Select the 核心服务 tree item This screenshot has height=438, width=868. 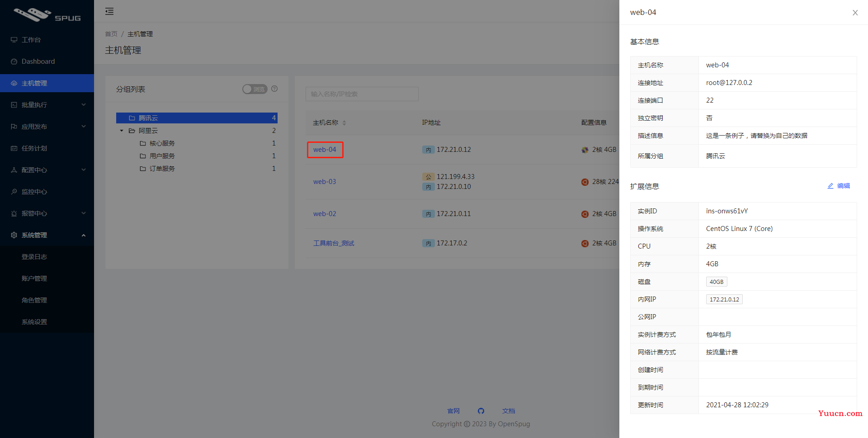point(162,143)
